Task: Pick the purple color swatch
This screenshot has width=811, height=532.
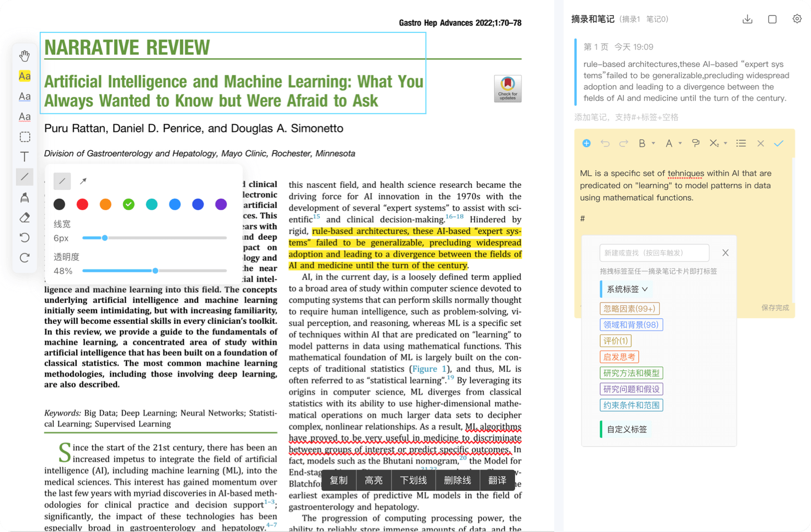Action: [x=221, y=204]
